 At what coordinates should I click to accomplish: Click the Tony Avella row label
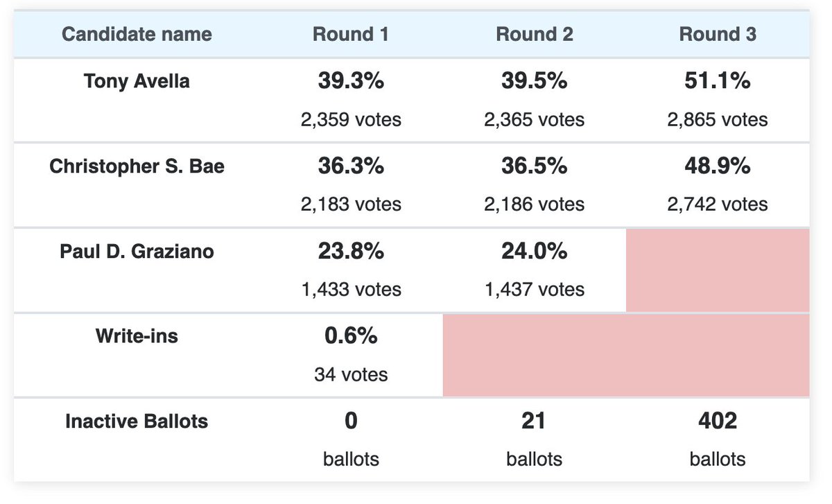click(137, 81)
